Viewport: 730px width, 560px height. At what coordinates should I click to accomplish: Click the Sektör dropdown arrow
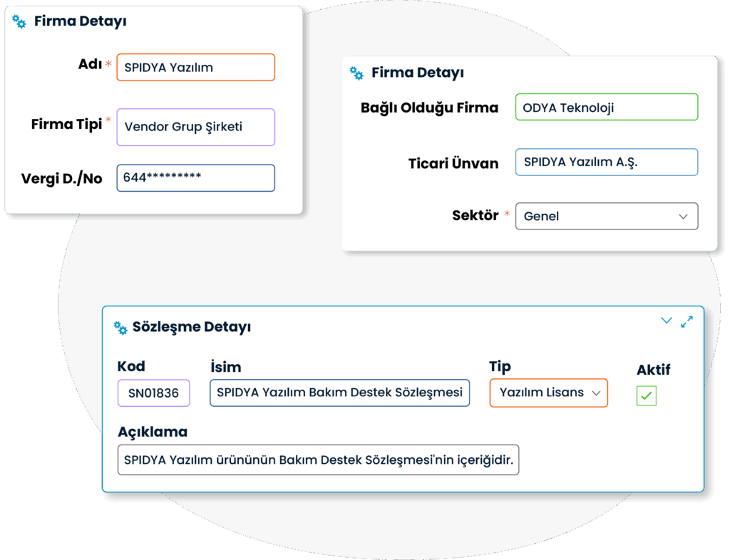[x=683, y=217]
